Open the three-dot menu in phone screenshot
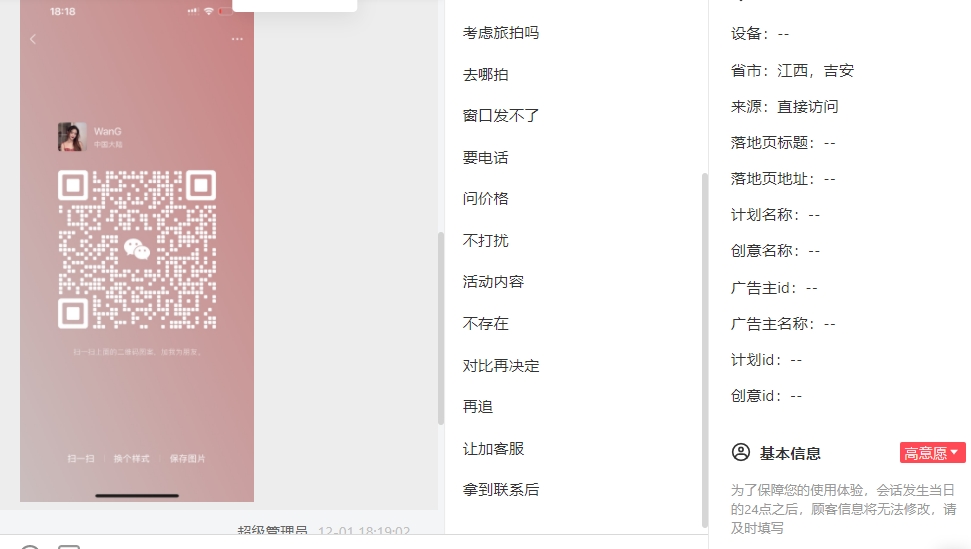This screenshot has width=971, height=549. click(237, 39)
